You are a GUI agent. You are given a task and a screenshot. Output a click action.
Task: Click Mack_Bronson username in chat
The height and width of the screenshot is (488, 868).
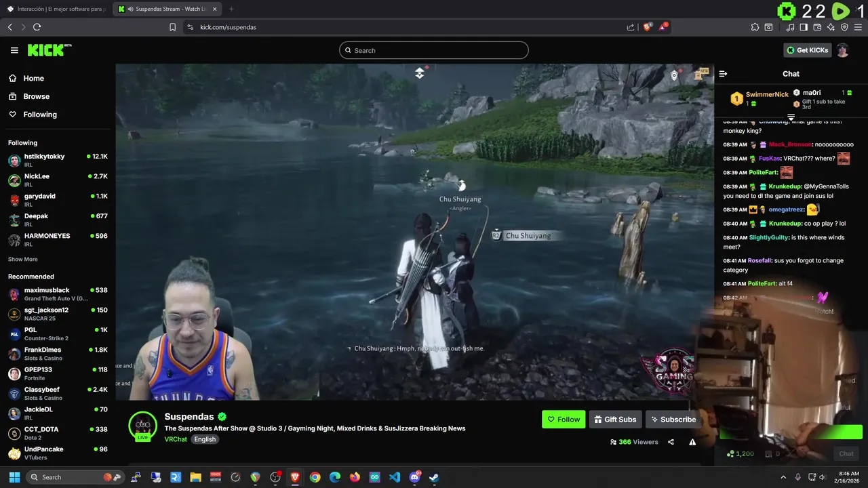point(790,144)
